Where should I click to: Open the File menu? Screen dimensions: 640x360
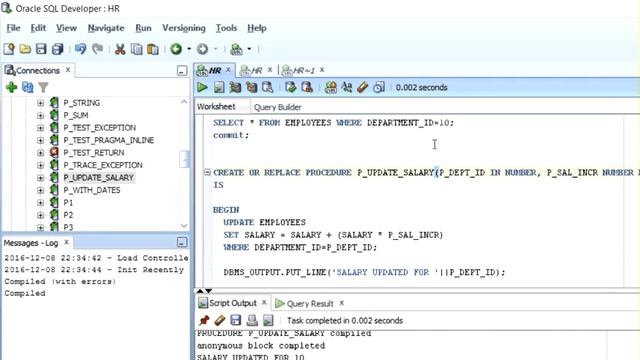[x=13, y=28]
